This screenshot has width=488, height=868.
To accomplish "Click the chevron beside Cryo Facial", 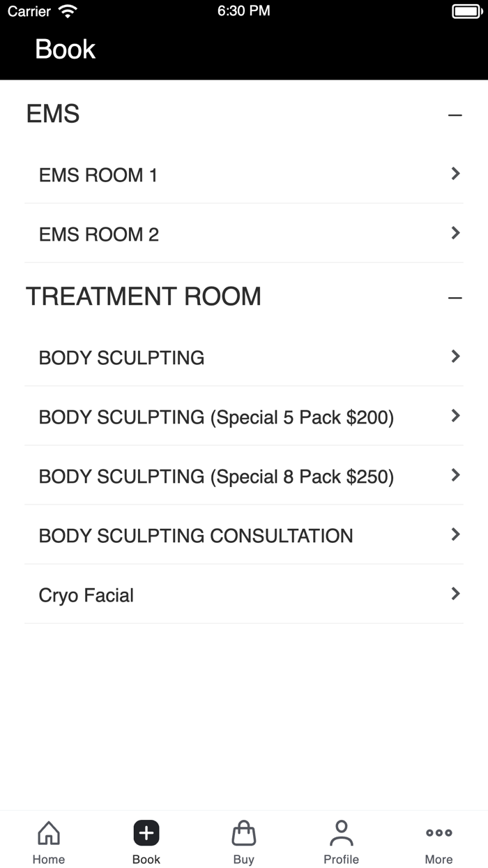I will 455,594.
